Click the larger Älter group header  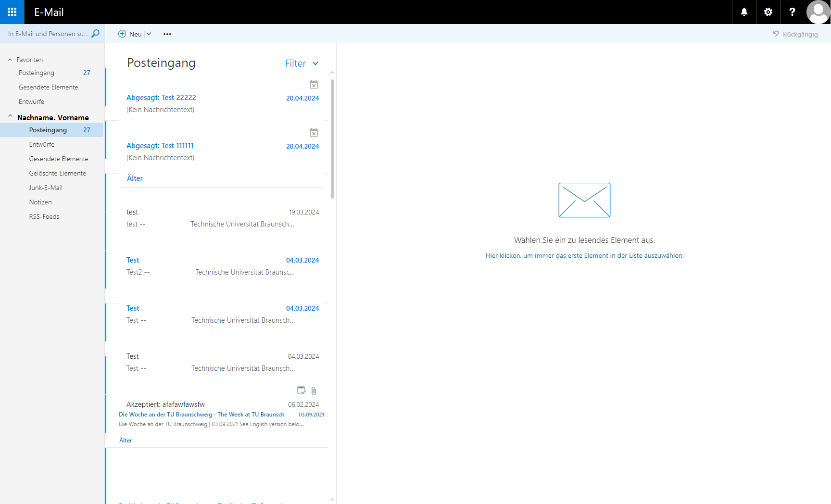point(135,178)
